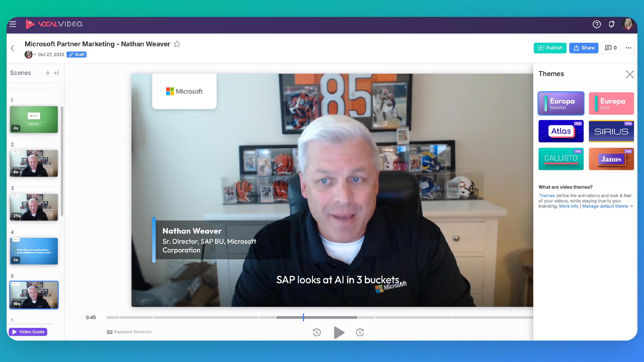
Task: Select the Europa Flat theme
Action: coord(611,104)
